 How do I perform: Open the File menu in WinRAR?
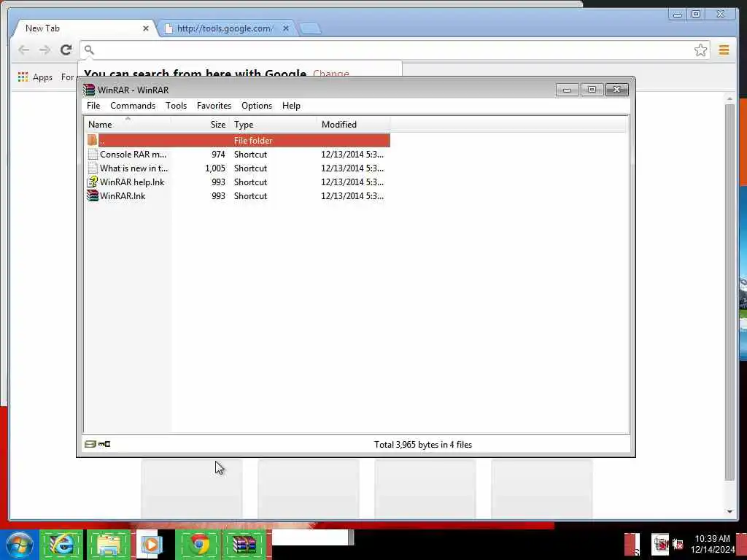click(x=93, y=106)
